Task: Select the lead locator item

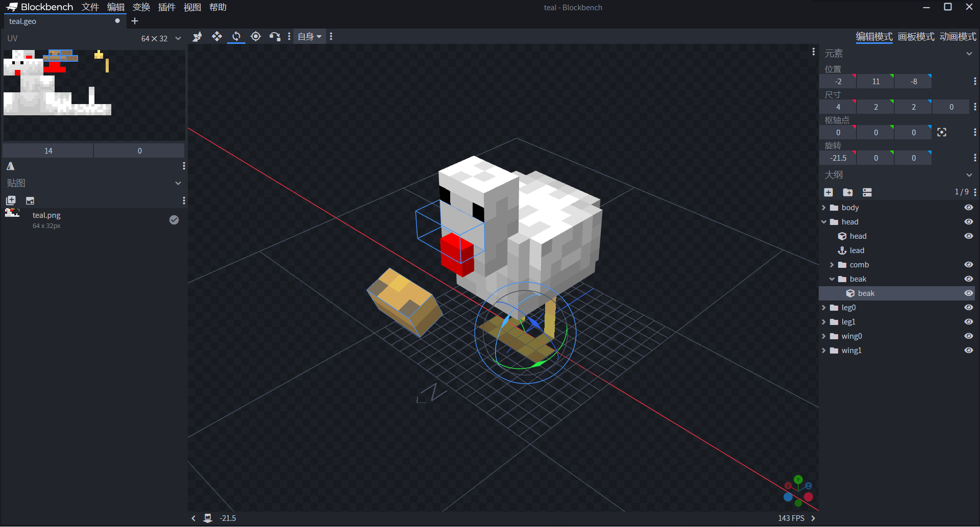Action: pyautogui.click(x=897, y=250)
